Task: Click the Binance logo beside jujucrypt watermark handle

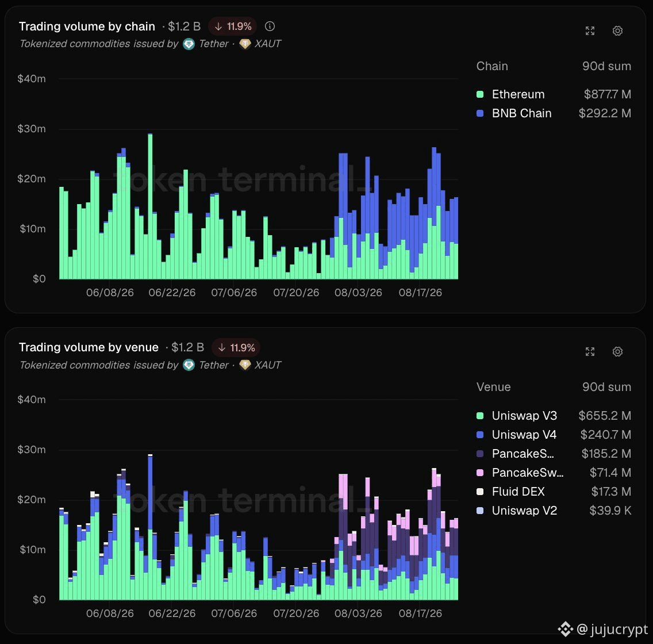Action: [565, 629]
